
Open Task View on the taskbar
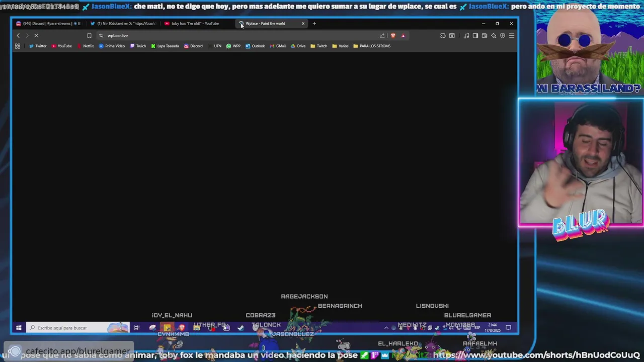[137, 328]
